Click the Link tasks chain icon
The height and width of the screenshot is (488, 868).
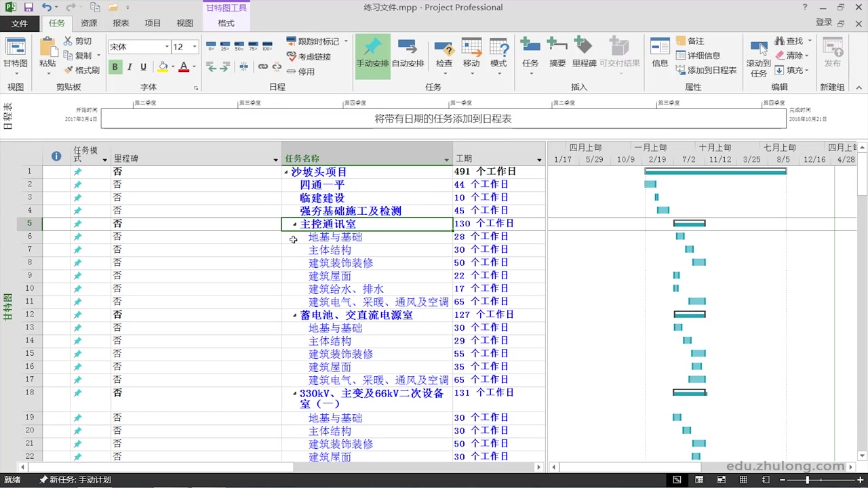262,66
